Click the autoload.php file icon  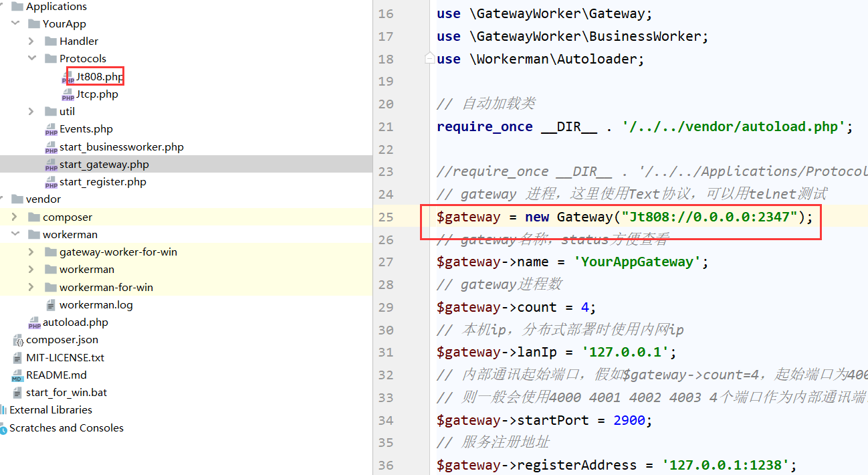pos(34,322)
